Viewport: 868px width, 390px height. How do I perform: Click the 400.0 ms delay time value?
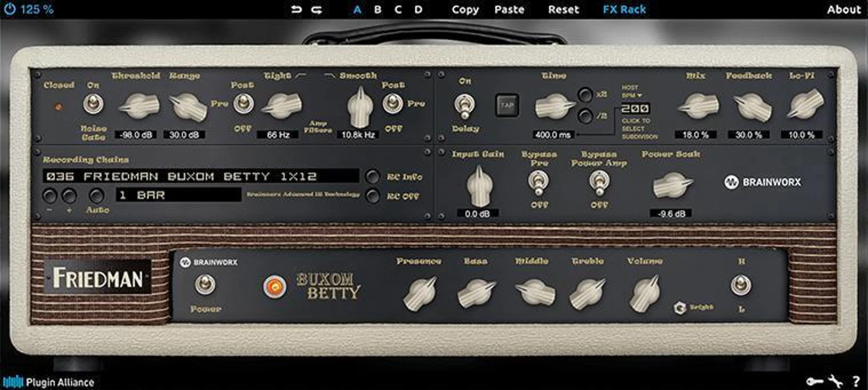click(x=553, y=135)
